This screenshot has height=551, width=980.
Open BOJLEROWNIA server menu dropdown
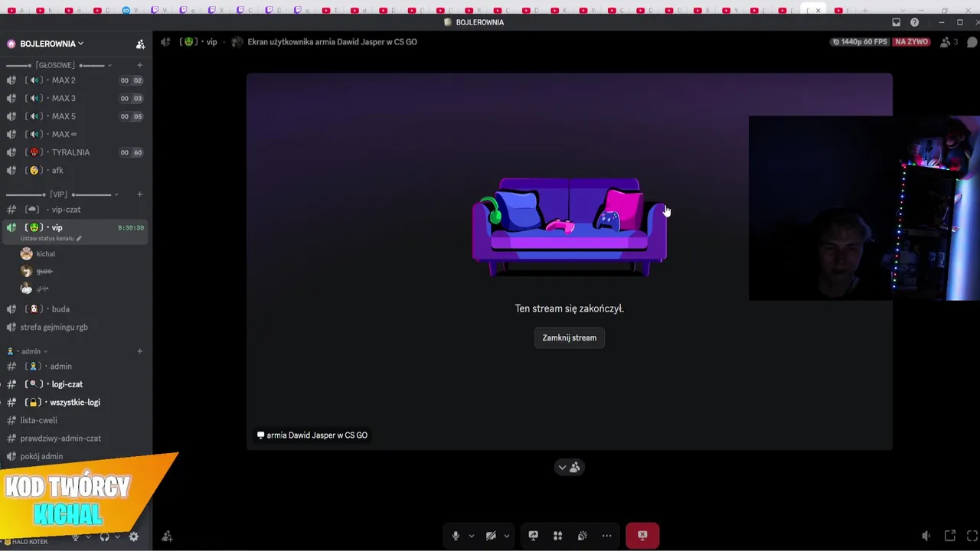pyautogui.click(x=52, y=44)
